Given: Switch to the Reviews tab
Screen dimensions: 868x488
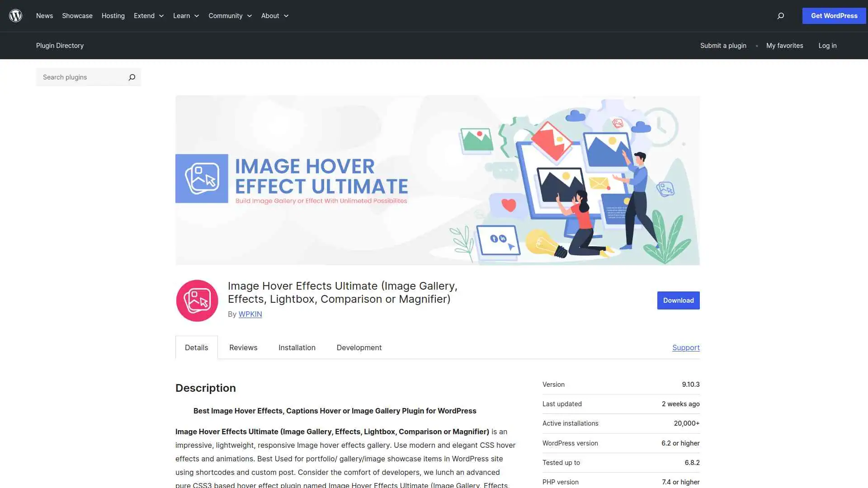Looking at the screenshot, I should click(x=243, y=347).
